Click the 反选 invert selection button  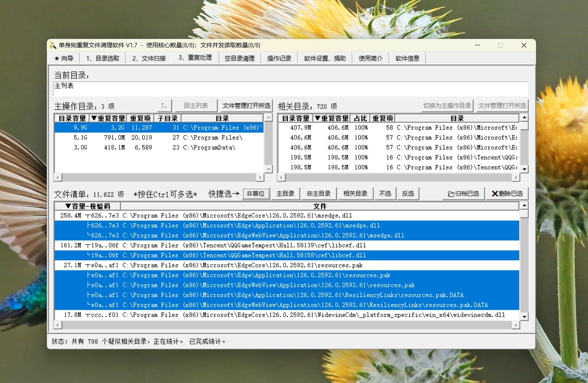coord(408,194)
